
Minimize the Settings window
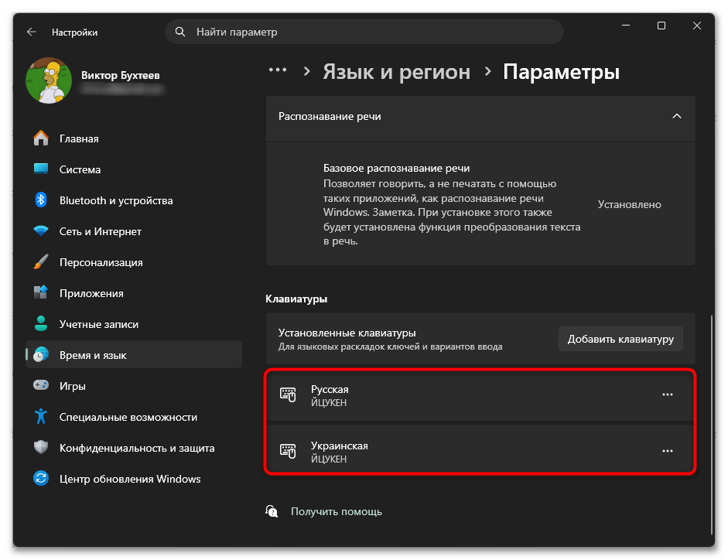(626, 26)
